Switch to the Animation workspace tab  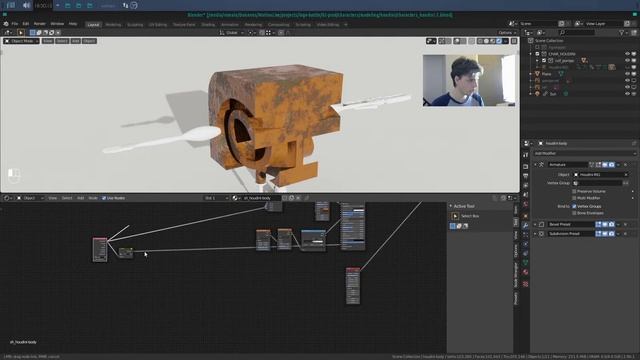pos(230,24)
